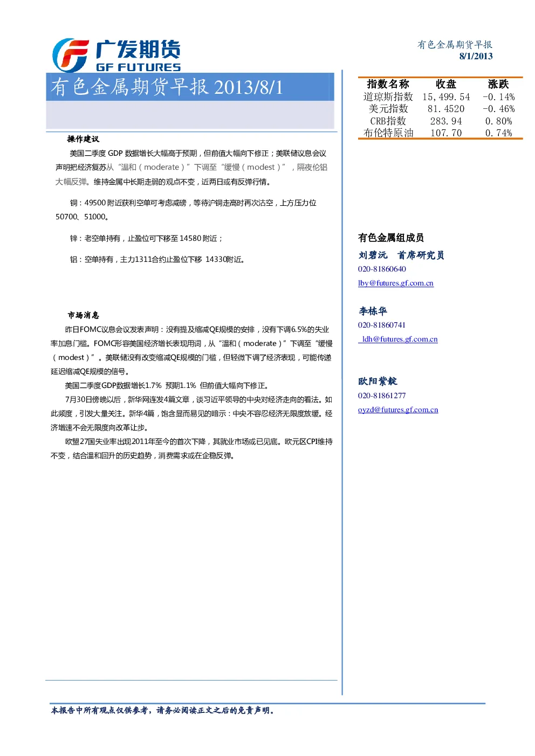Click the name 刘碧沅 首席研究员
The height and width of the screenshot is (756, 535).
coord(401,255)
